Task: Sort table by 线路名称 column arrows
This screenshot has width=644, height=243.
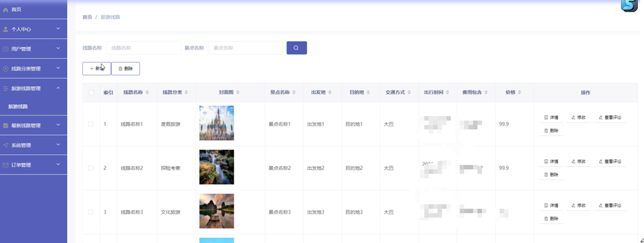Action: [x=147, y=93]
